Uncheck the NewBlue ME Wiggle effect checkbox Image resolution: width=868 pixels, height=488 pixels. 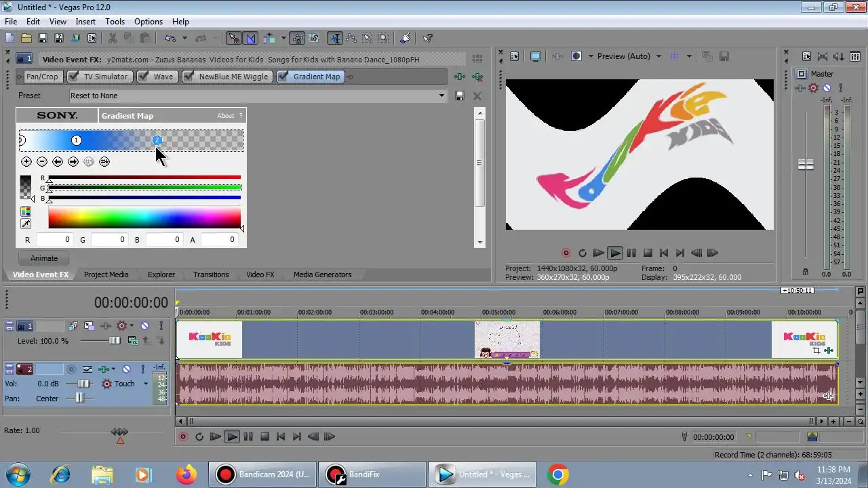point(187,77)
